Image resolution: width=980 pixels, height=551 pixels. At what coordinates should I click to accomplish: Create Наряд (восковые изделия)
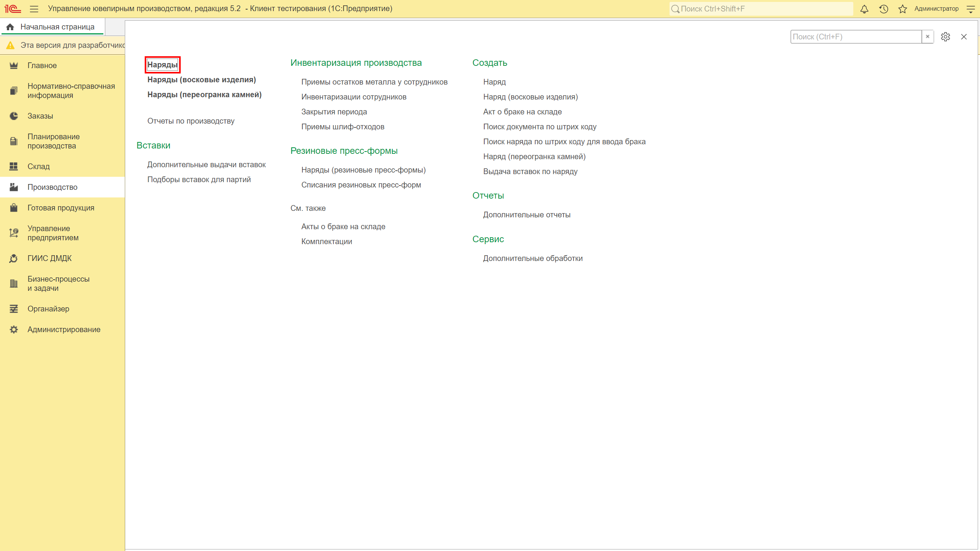click(531, 97)
